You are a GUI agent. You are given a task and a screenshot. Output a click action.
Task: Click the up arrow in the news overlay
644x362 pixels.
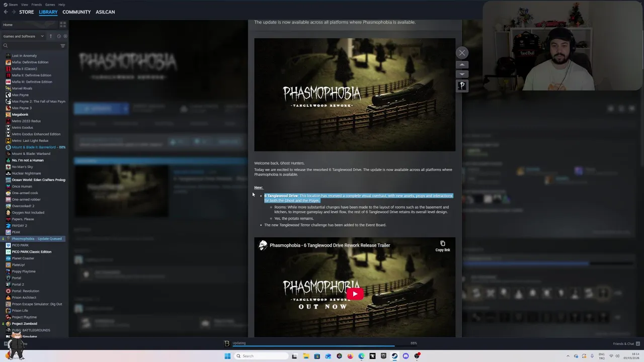pyautogui.click(x=462, y=65)
